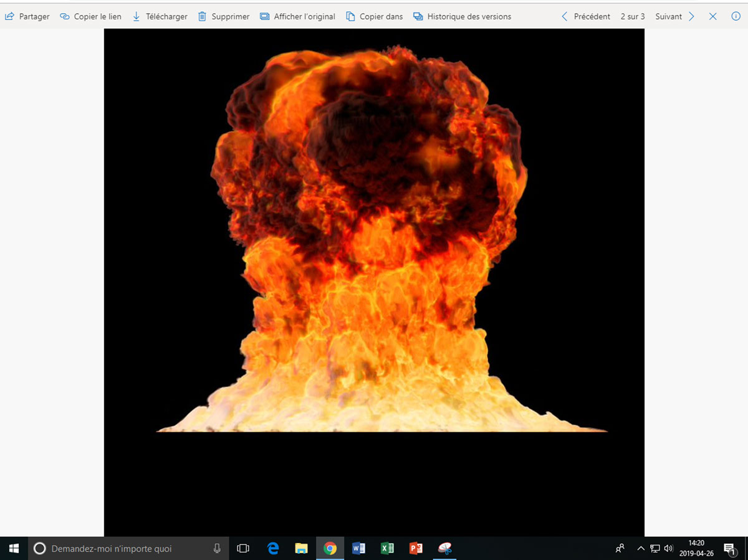Open the information details pane icon
Screen dimensions: 748x560
pos(736,17)
